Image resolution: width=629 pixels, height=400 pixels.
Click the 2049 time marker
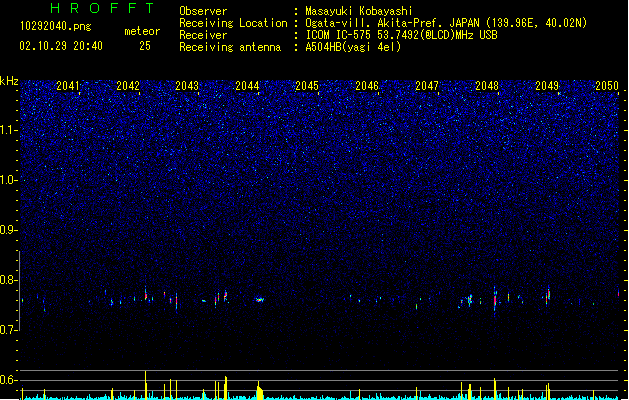tap(547, 86)
